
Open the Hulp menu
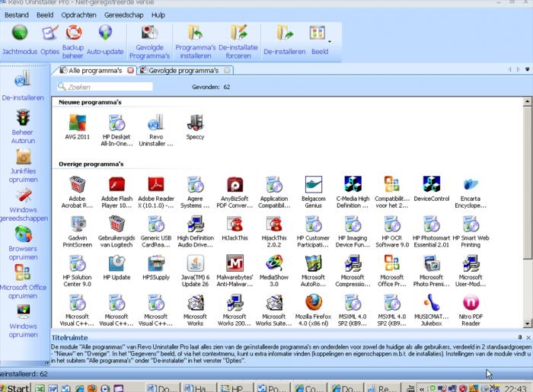point(158,15)
